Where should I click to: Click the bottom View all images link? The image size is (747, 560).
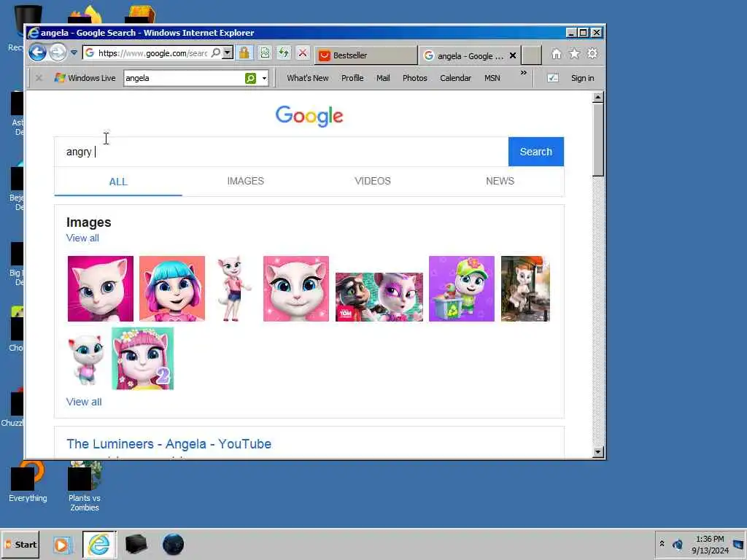coord(84,402)
